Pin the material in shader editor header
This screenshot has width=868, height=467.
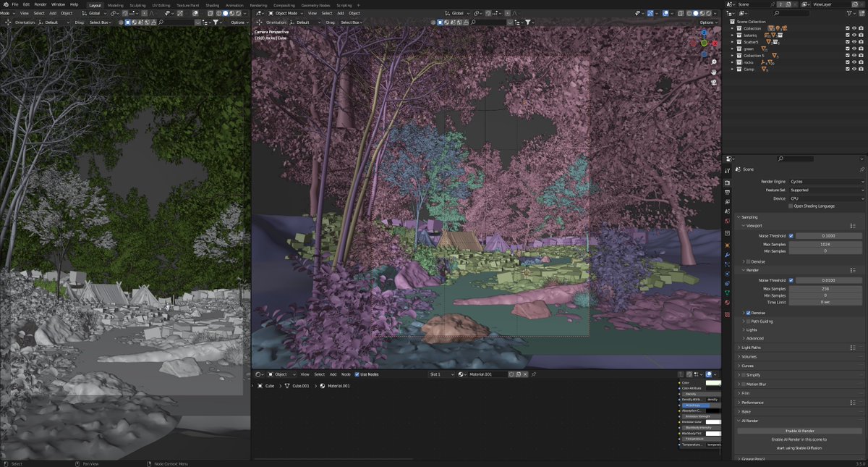534,374
